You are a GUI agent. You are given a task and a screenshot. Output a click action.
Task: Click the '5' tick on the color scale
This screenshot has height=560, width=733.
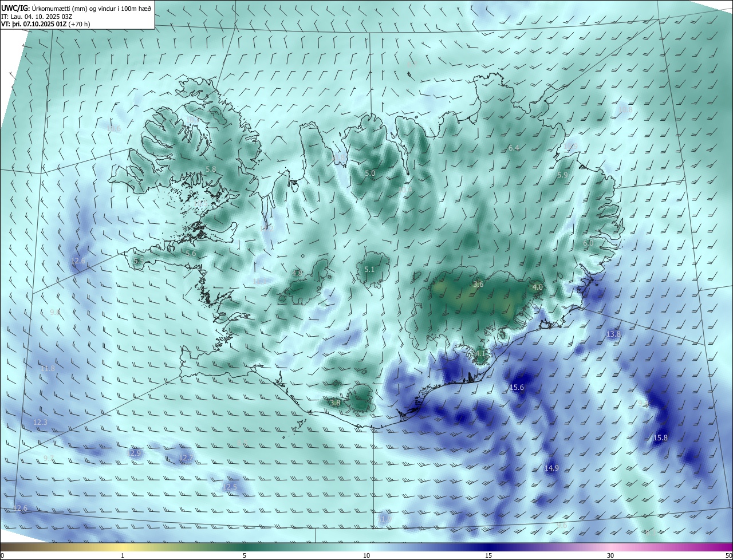coord(245,556)
